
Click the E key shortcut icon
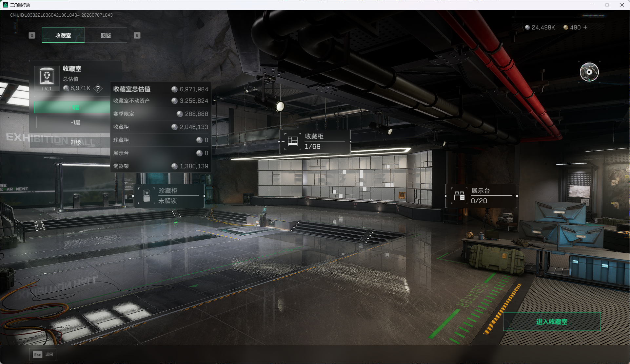(x=137, y=35)
